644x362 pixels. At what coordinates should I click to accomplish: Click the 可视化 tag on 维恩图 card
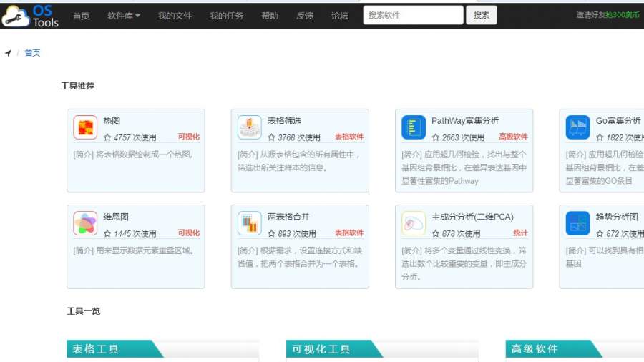(x=188, y=233)
